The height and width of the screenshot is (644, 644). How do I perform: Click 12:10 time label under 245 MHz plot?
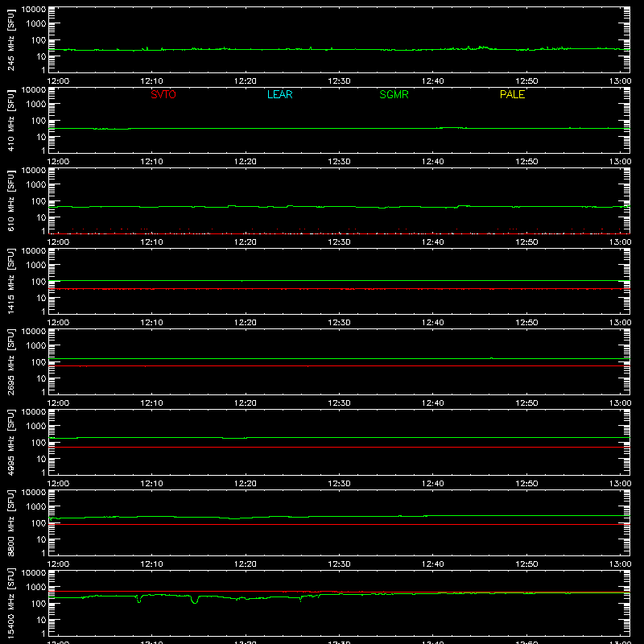[151, 81]
